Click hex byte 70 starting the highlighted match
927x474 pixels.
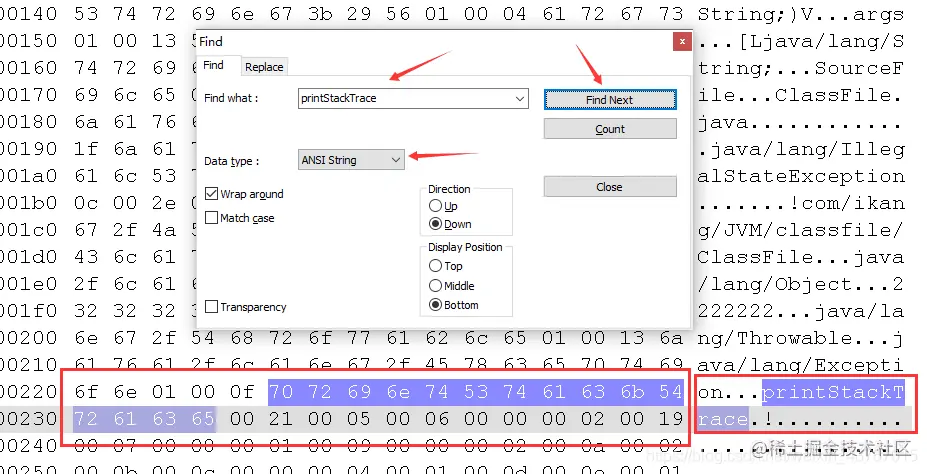point(281,392)
